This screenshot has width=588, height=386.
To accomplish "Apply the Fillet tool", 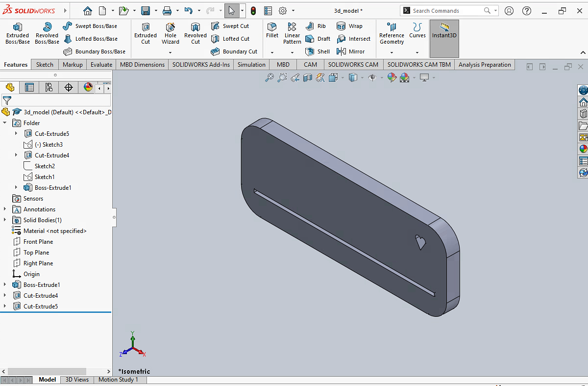I will tap(272, 30).
